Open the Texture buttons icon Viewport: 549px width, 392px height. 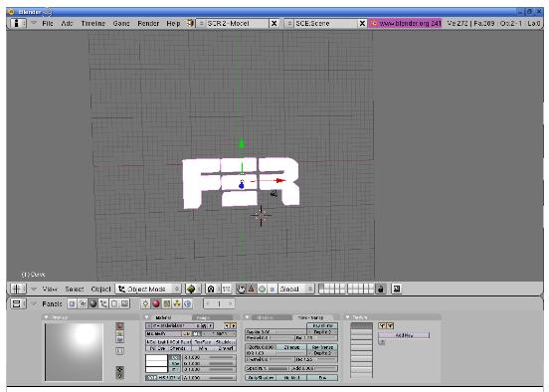pos(167,303)
